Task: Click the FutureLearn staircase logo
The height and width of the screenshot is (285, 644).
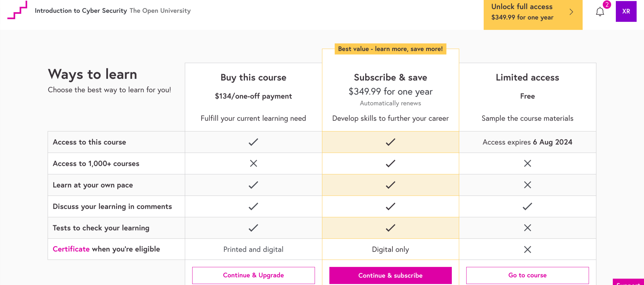Action: point(17,10)
